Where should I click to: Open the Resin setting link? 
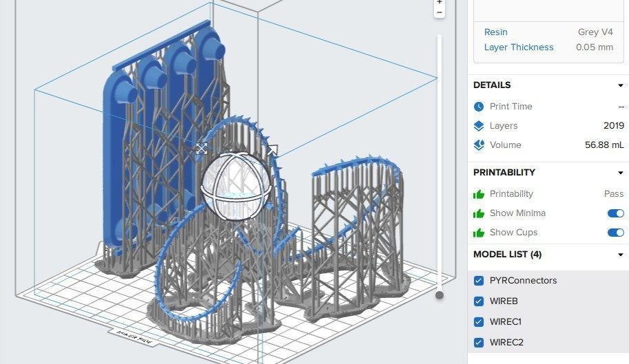[496, 32]
